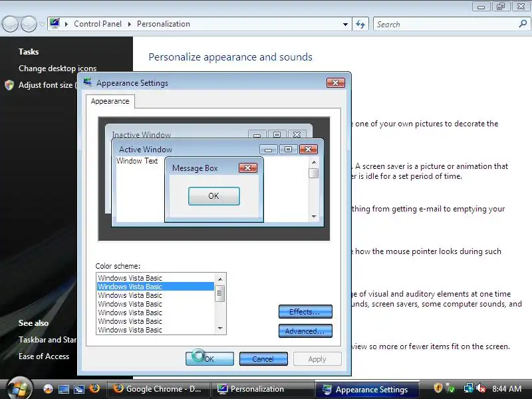Open the Adjust font size task link
532x399 pixels.
pyautogui.click(x=47, y=85)
